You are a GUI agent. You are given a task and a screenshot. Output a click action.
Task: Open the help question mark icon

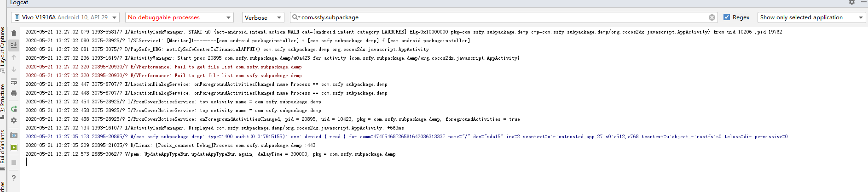coord(14,178)
